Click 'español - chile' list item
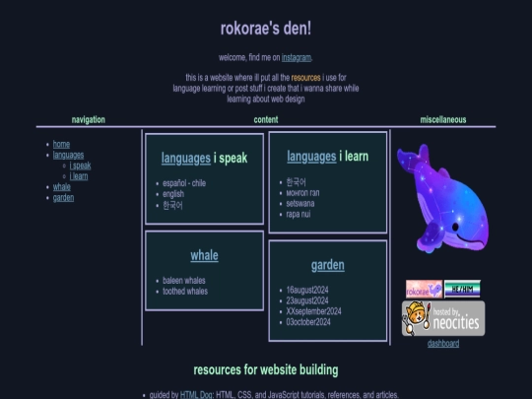The height and width of the screenshot is (399, 532). pos(184,183)
